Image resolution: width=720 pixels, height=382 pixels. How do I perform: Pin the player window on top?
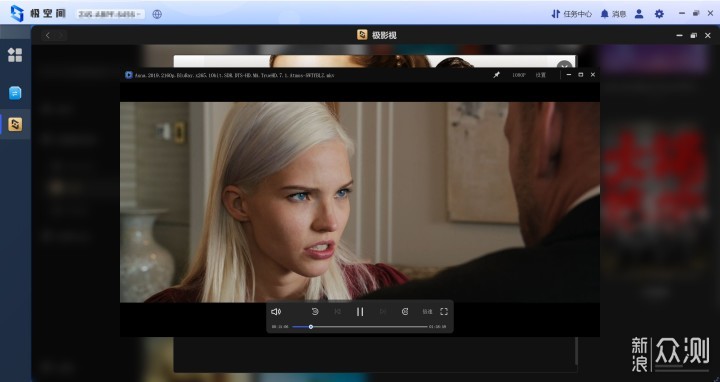click(496, 75)
